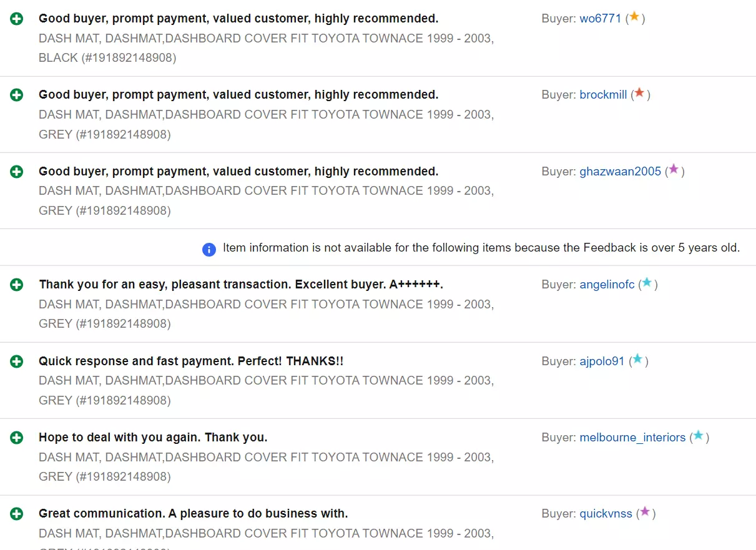Click the purple star next to ghazwaan2005
The width and height of the screenshot is (756, 550).
(x=674, y=169)
